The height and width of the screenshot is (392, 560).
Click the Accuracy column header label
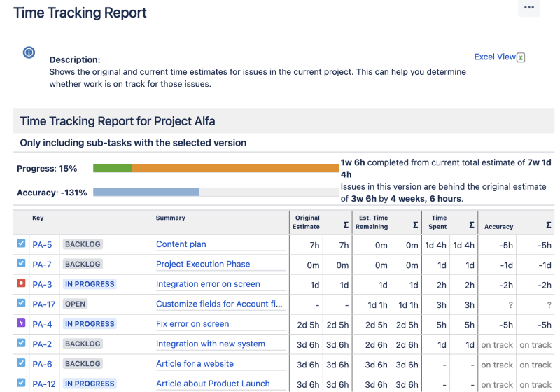coord(498,227)
